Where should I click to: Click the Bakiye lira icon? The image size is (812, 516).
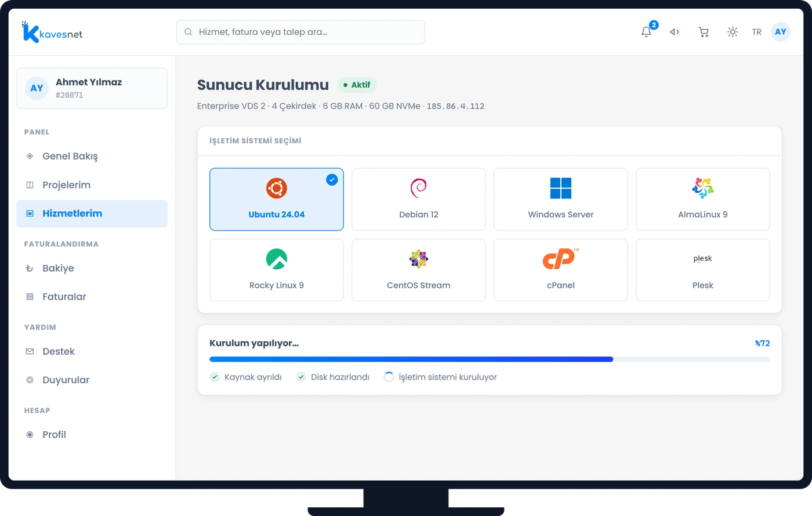click(x=30, y=268)
